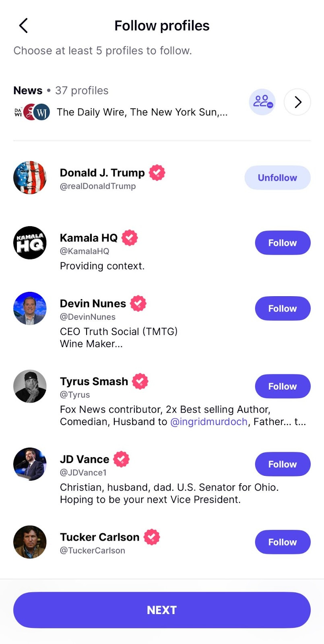Viewport: 324px width, 644px height.
Task: Follow Devin Nunes
Action: (283, 309)
